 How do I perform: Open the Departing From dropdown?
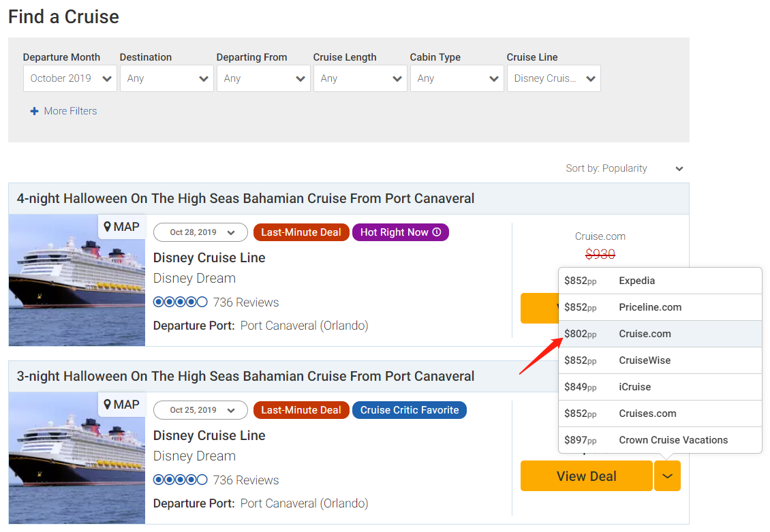pos(263,78)
